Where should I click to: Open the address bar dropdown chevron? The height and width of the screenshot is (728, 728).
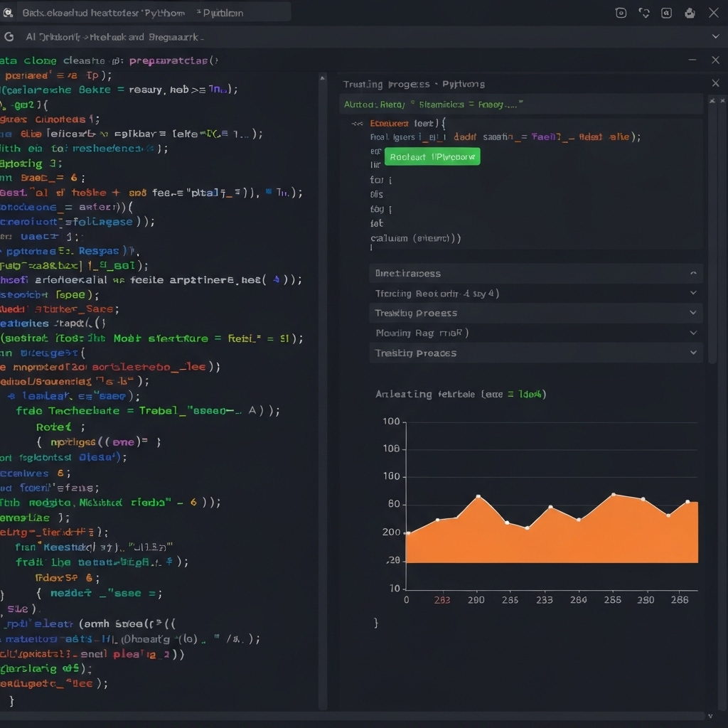(x=715, y=36)
